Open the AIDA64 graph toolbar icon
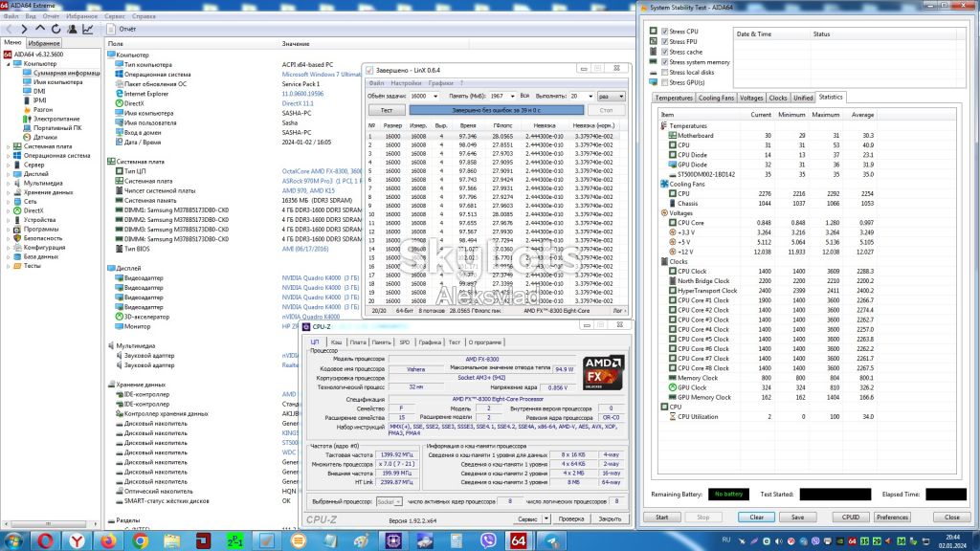The image size is (980, 551). pos(88,29)
